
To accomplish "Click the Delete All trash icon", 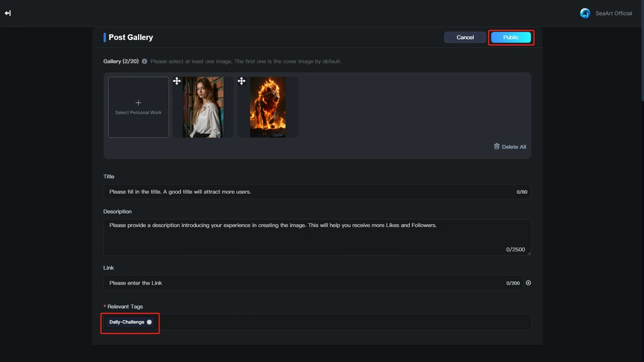I will pos(497,146).
